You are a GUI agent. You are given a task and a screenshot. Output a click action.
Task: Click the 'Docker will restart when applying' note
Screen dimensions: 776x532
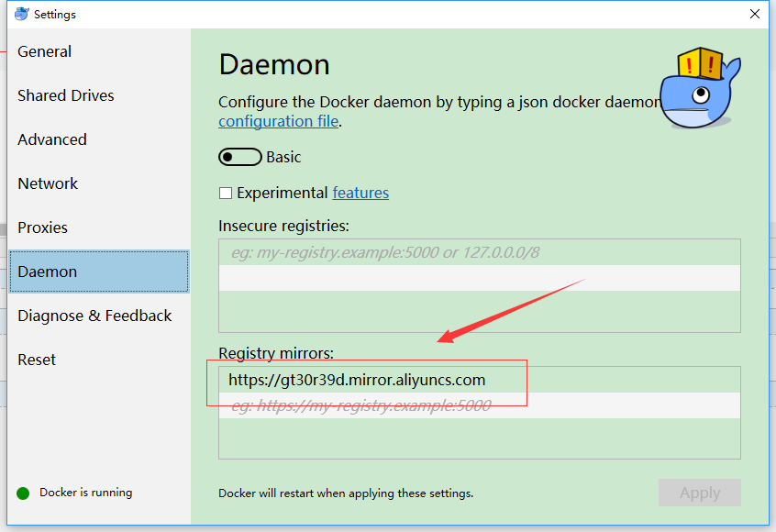tap(346, 493)
